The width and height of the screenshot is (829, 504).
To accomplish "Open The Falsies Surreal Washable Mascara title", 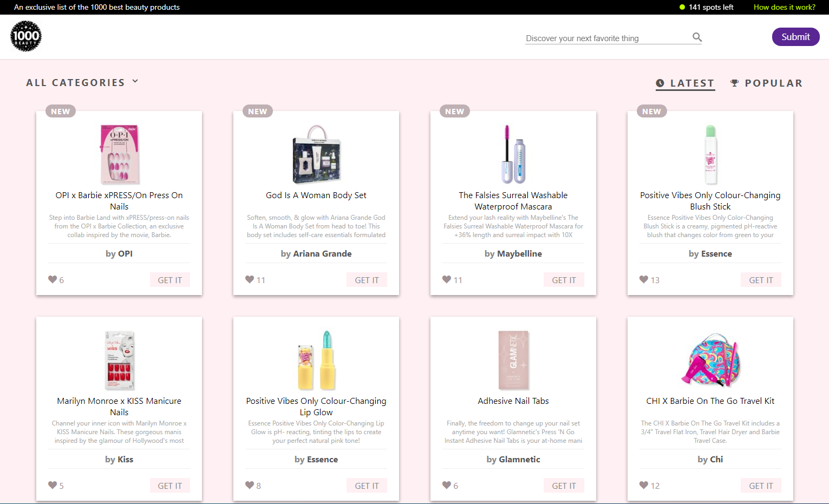I will coord(513,201).
